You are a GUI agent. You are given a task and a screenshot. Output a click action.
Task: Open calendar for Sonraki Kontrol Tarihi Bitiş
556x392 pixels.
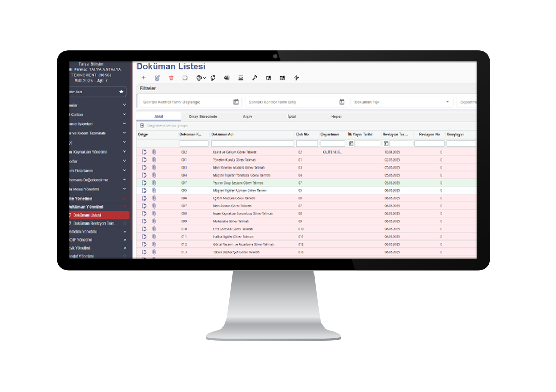[x=342, y=102]
